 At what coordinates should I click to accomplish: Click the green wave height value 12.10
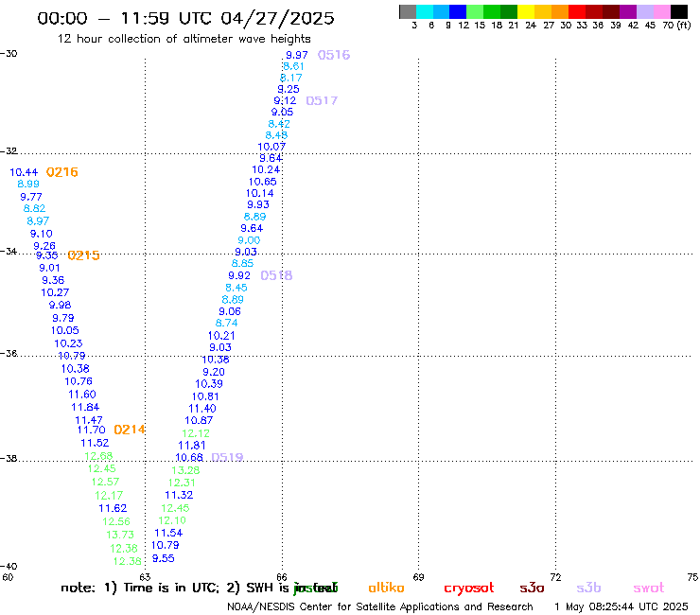(172, 520)
